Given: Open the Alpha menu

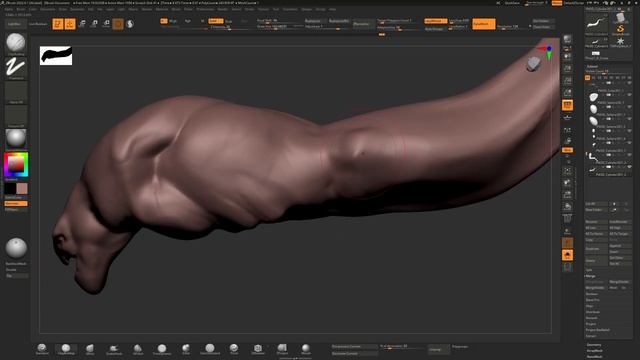Looking at the screenshot, I should pos(9,9).
